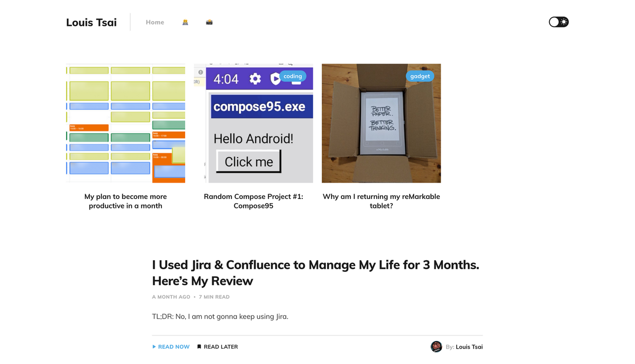This screenshot has height=364, width=635.
Task: Open the camera emoji nav link
Action: tap(209, 22)
